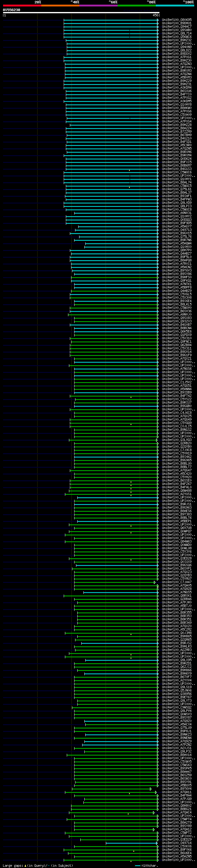Click hit label UniRef100_B9GV14

point(177,352)
